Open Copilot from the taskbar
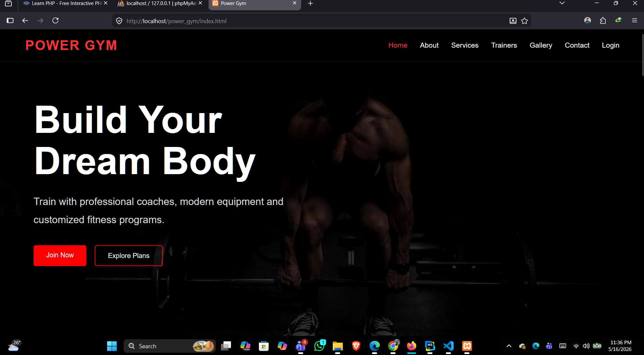 click(282, 346)
